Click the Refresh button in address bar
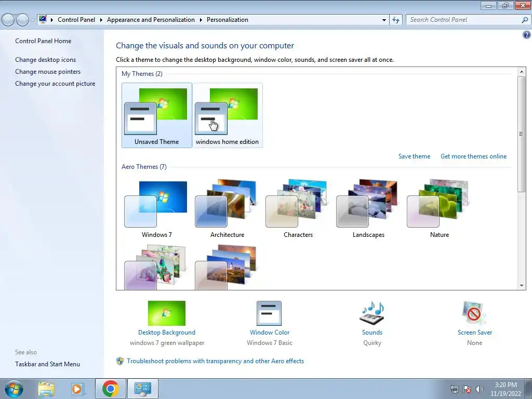532x399 pixels. (x=395, y=20)
